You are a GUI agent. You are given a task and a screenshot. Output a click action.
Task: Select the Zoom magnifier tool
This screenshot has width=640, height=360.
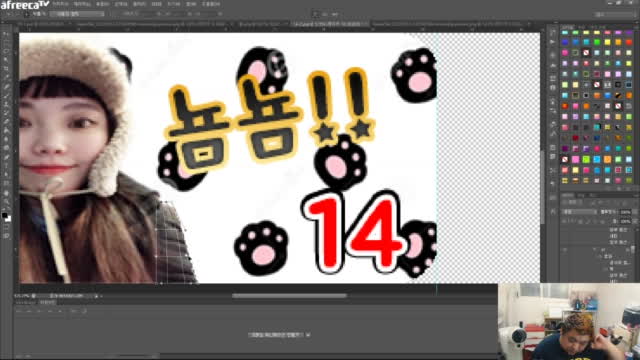[x=6, y=201]
